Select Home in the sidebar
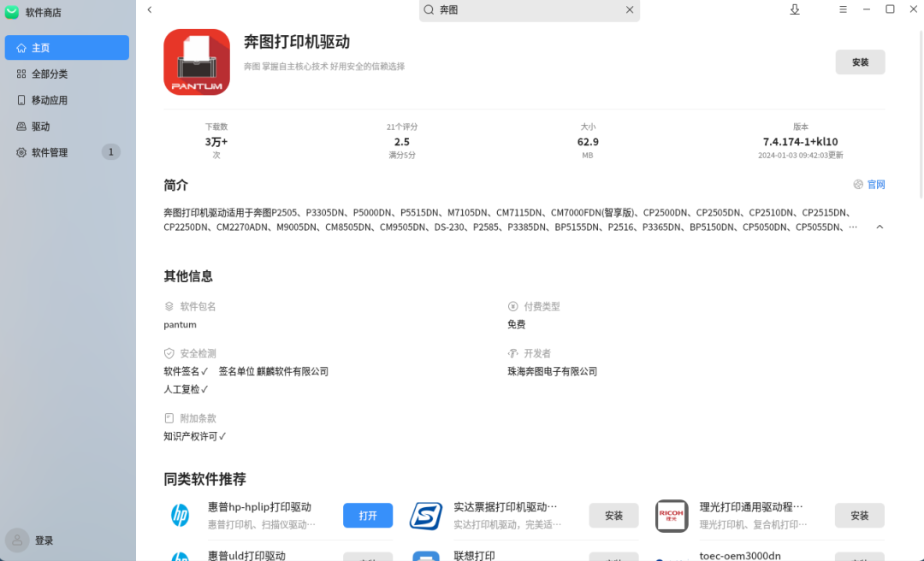The width and height of the screenshot is (924, 561). [67, 48]
